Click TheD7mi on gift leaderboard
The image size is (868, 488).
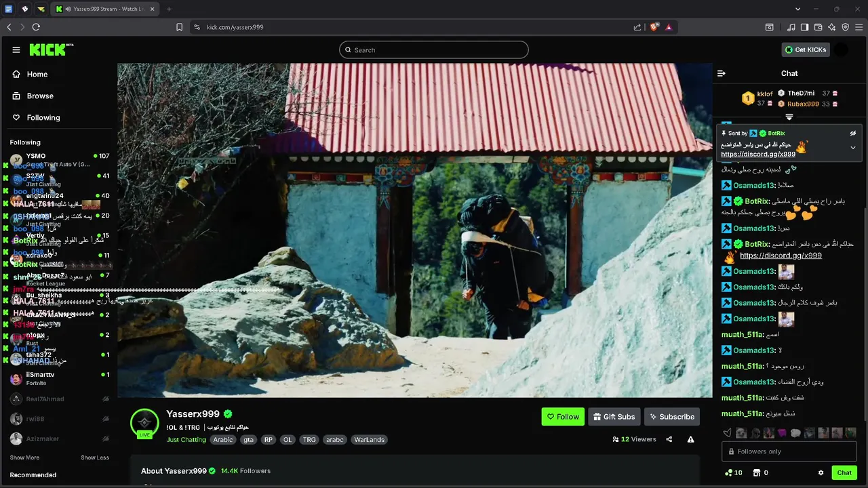(801, 93)
